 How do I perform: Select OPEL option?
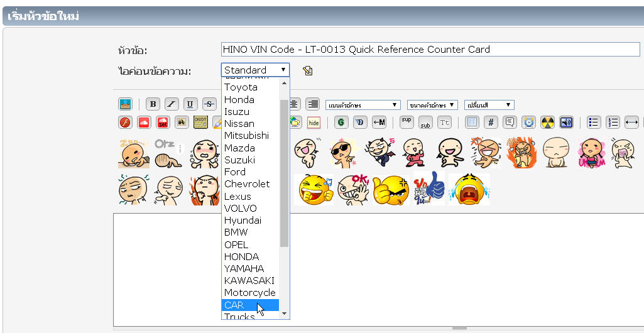pos(251,244)
